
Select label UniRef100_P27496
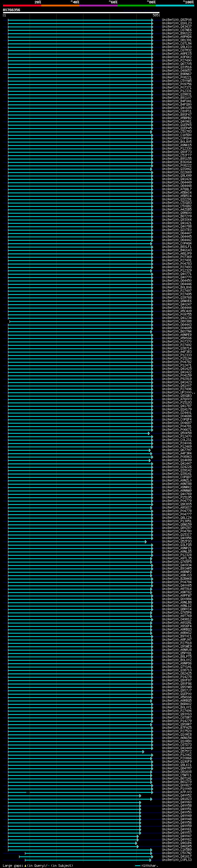(177, 389)
